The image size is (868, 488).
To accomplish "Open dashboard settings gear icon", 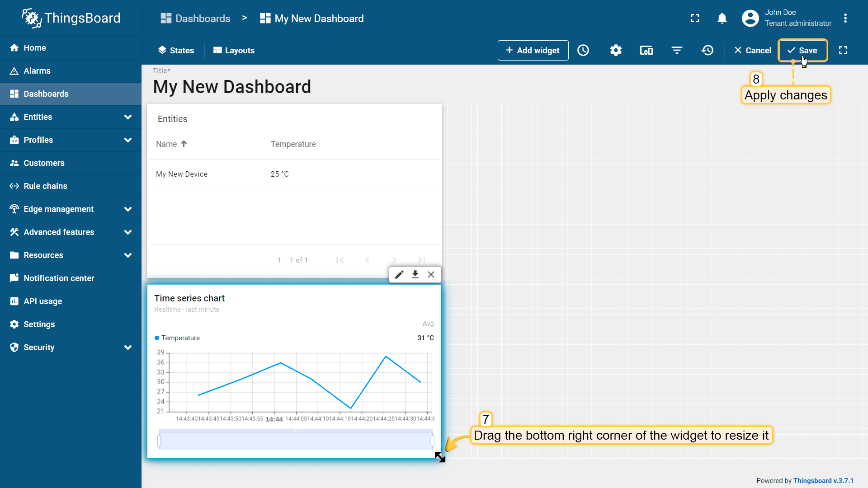I will 616,50.
